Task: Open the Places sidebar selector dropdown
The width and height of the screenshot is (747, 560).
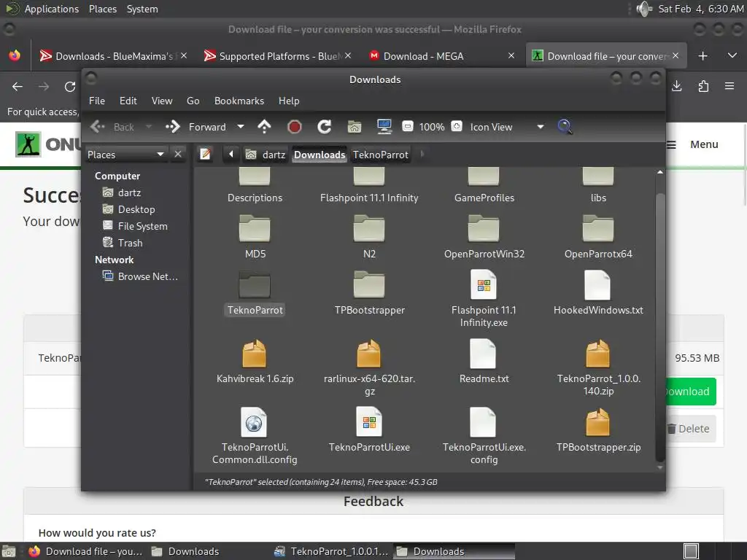Action: (125, 155)
